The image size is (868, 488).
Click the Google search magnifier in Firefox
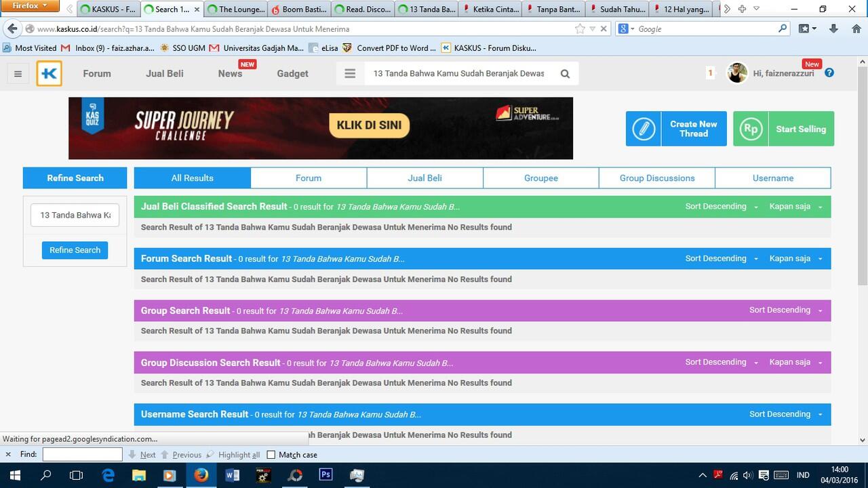click(783, 28)
